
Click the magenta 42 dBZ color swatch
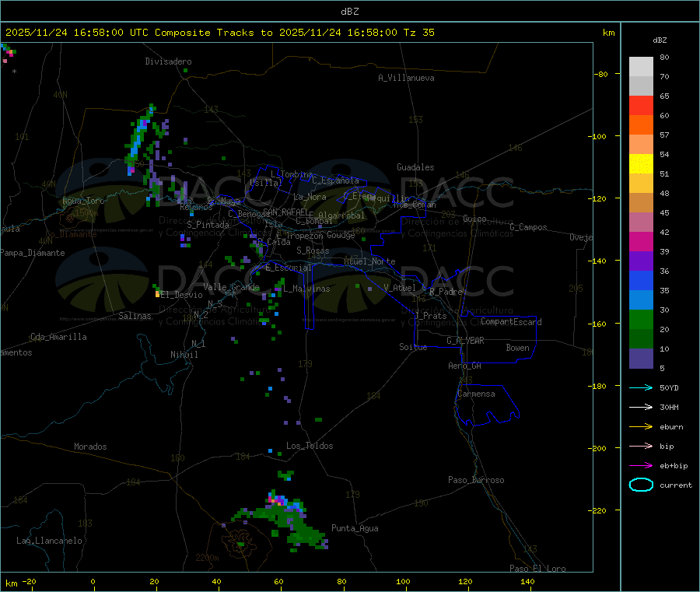coord(641,241)
